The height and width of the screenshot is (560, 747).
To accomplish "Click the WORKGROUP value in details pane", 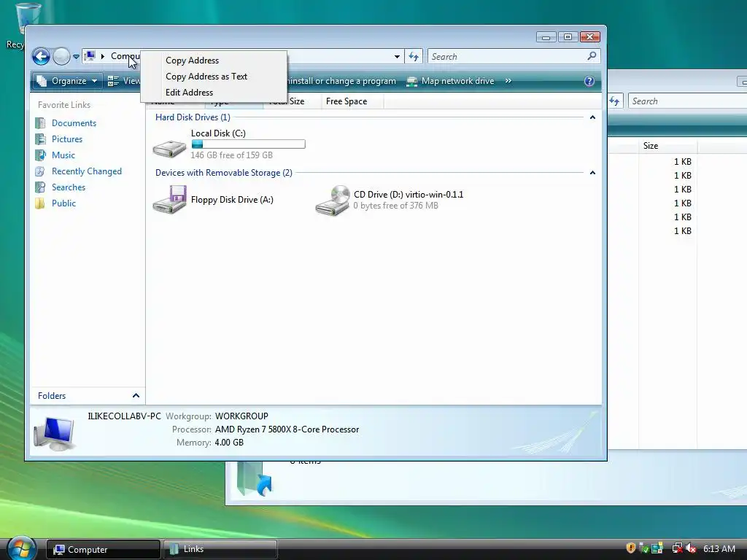I will 241,416.
